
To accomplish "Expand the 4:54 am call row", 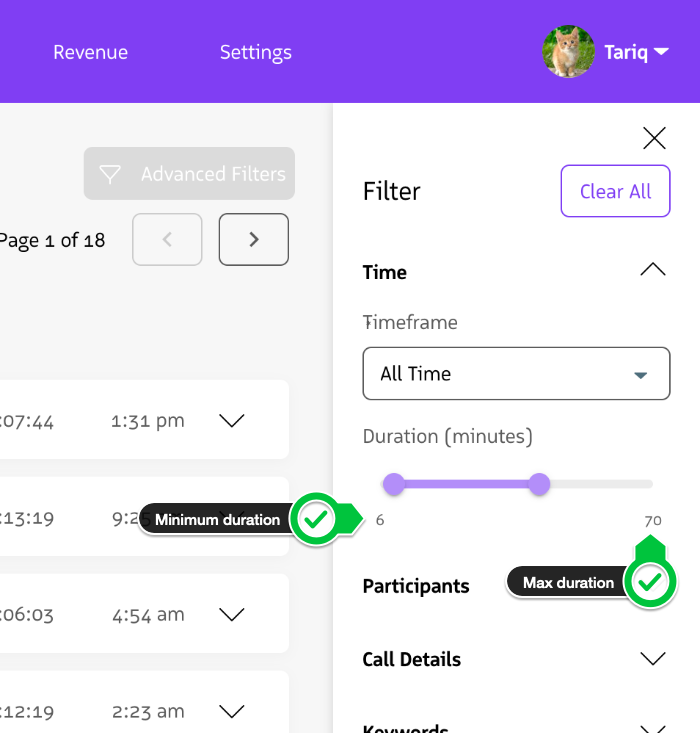I will coord(232,615).
